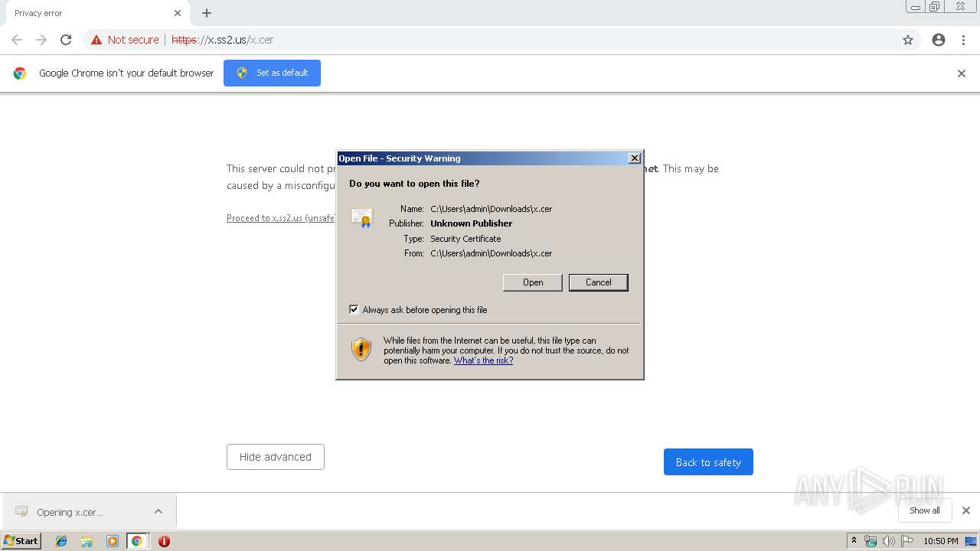Viewport: 980px width, 551px height.
Task: Click Show all downloads
Action: tap(925, 510)
